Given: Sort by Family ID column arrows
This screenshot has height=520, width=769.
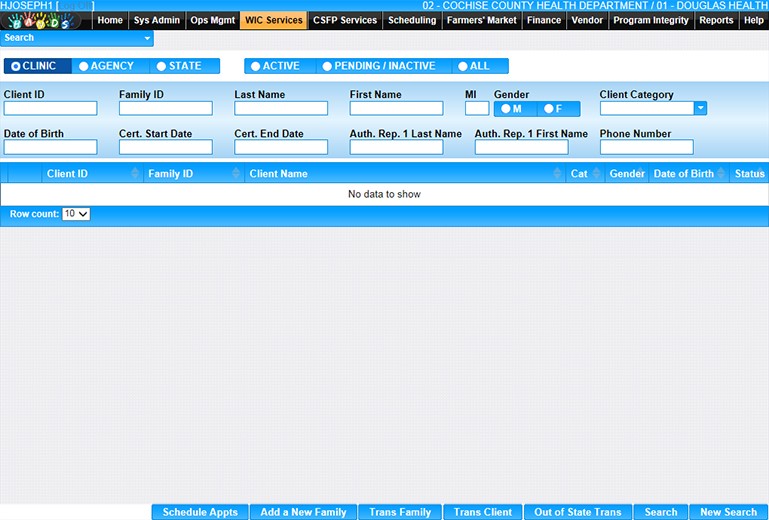Looking at the screenshot, I should point(236,174).
